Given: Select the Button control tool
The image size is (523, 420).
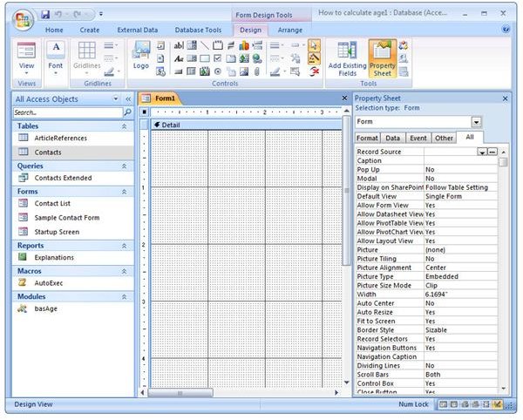Looking at the screenshot, I should [x=179, y=71].
